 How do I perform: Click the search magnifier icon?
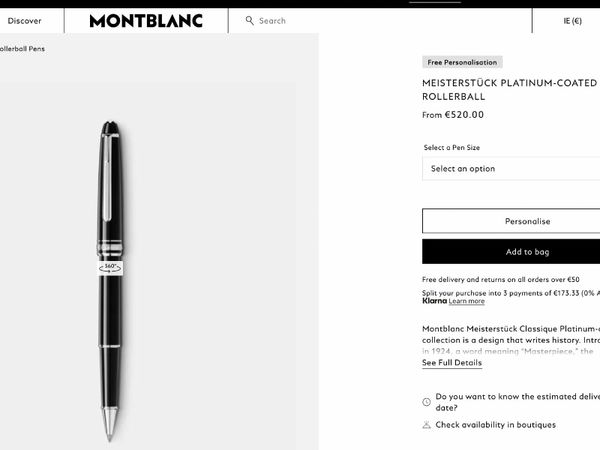(249, 21)
